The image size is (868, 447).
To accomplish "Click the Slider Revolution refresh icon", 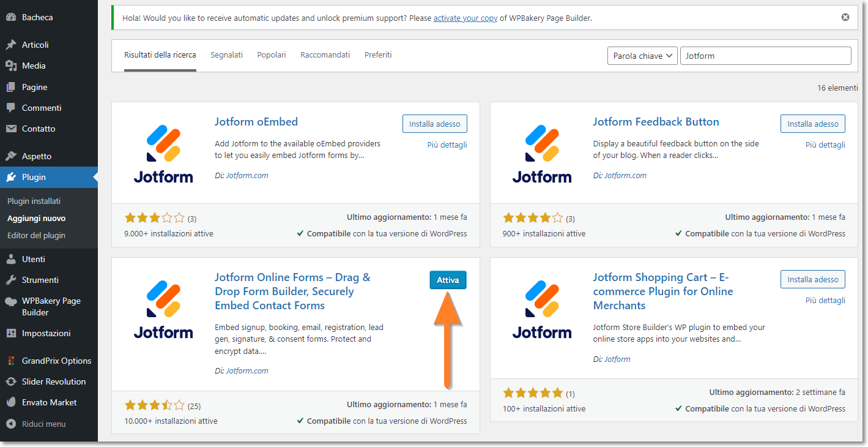I will pyautogui.click(x=11, y=381).
